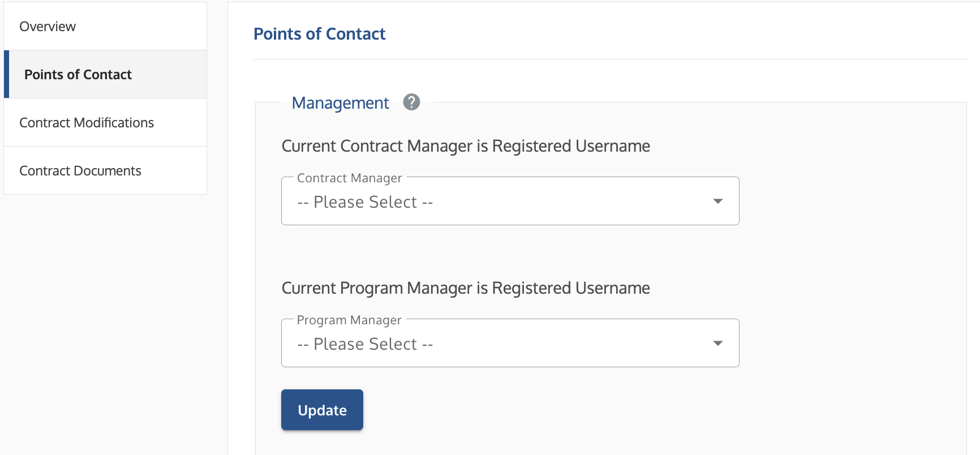Click the Contract Manager field label
The height and width of the screenshot is (455, 980).
tap(349, 178)
